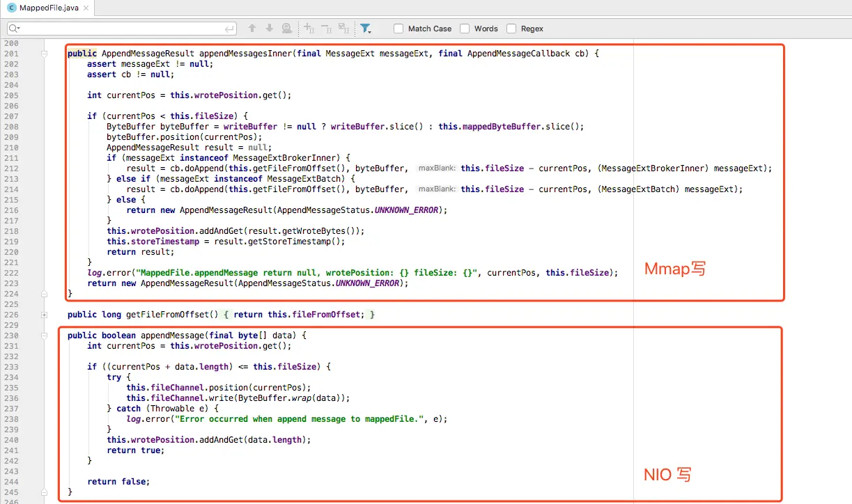Select all occurrences icon in search toolbar
852x504 pixels.
343,29
